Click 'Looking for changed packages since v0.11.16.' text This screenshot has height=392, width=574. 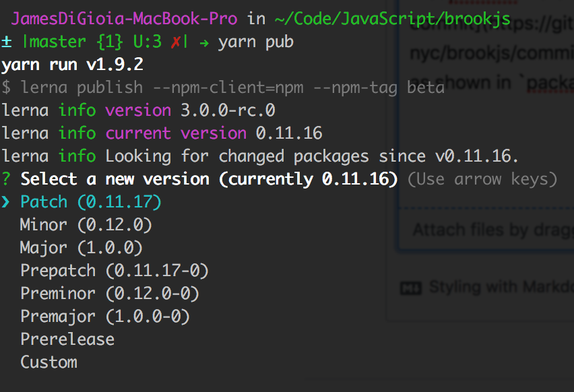312,156
